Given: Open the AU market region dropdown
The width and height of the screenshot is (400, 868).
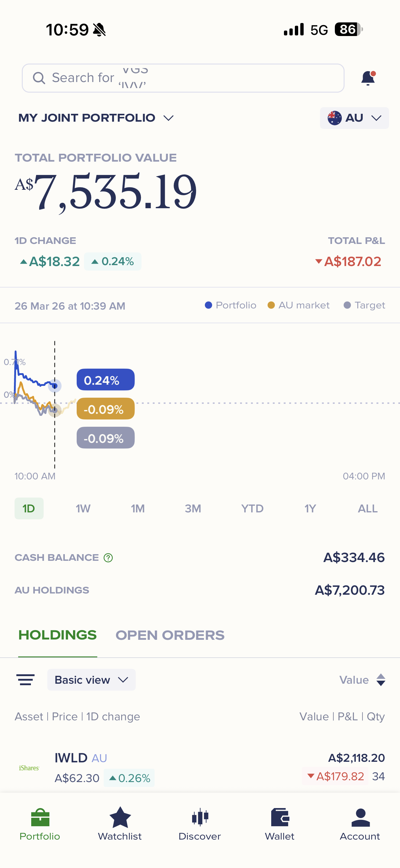Looking at the screenshot, I should pyautogui.click(x=354, y=118).
